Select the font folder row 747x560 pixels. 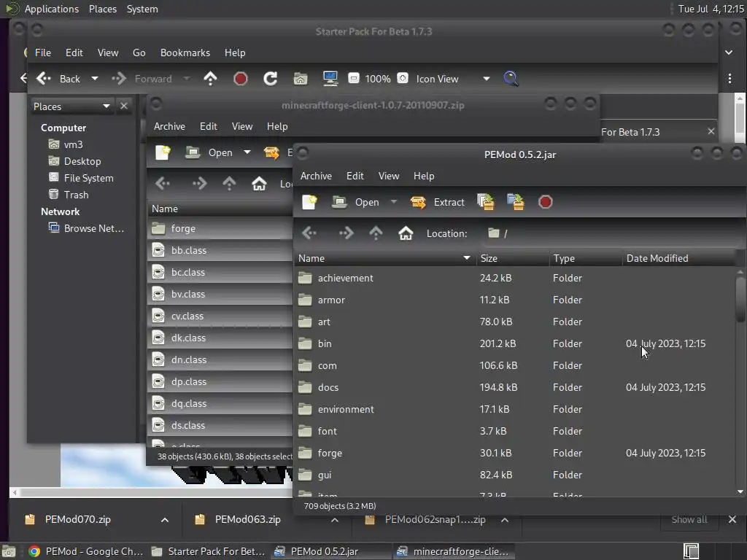click(514, 432)
